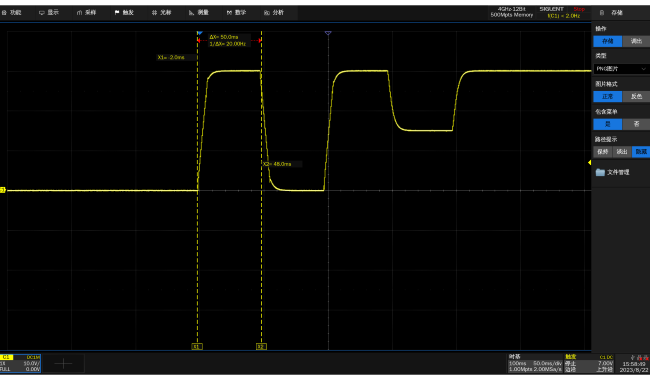650x380 pixels.
Task: Select 保持 path prompt option
Action: (603, 152)
